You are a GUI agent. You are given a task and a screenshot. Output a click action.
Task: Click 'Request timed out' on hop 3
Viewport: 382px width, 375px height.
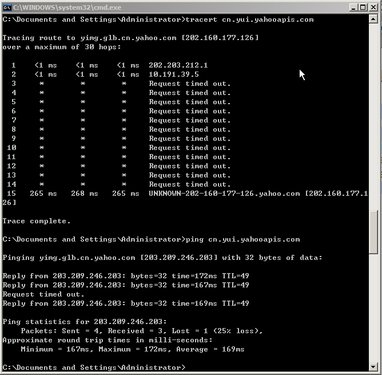[190, 84]
